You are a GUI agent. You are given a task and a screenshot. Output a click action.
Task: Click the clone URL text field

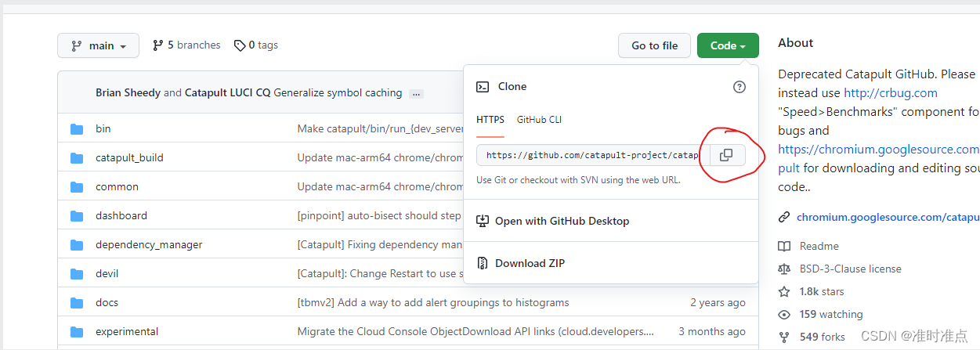pyautogui.click(x=593, y=155)
